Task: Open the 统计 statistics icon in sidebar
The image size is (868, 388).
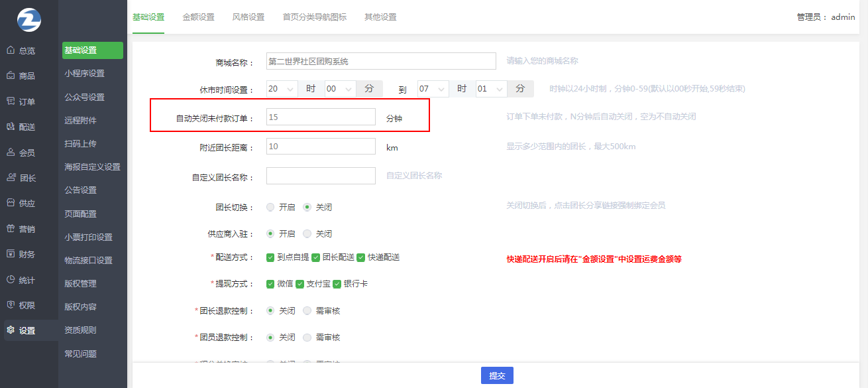Action: (x=11, y=280)
